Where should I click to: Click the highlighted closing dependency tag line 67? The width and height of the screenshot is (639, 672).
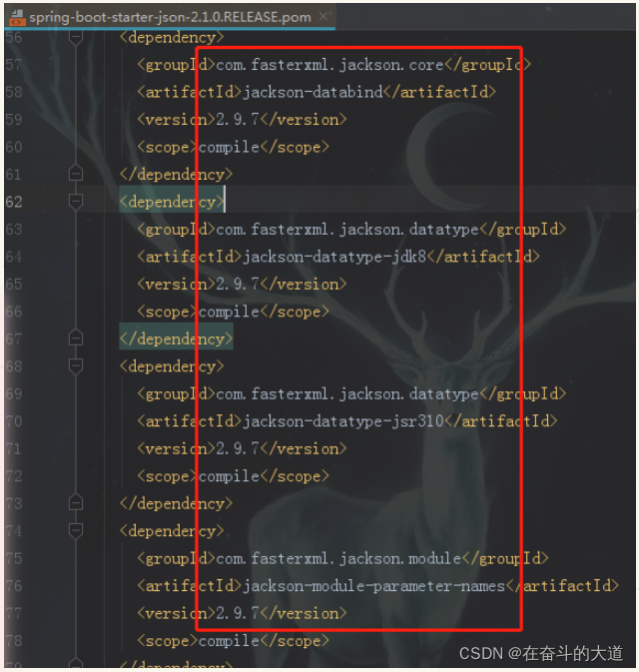[x=176, y=339]
